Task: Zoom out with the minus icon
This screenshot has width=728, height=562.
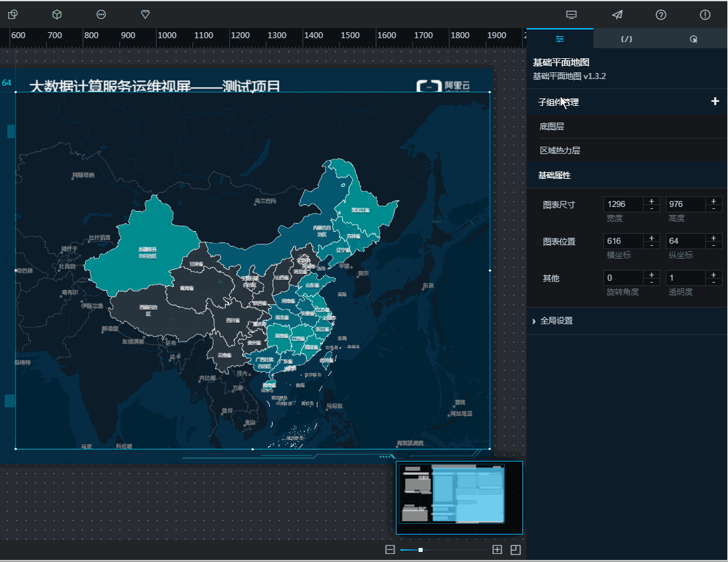Action: (390, 549)
